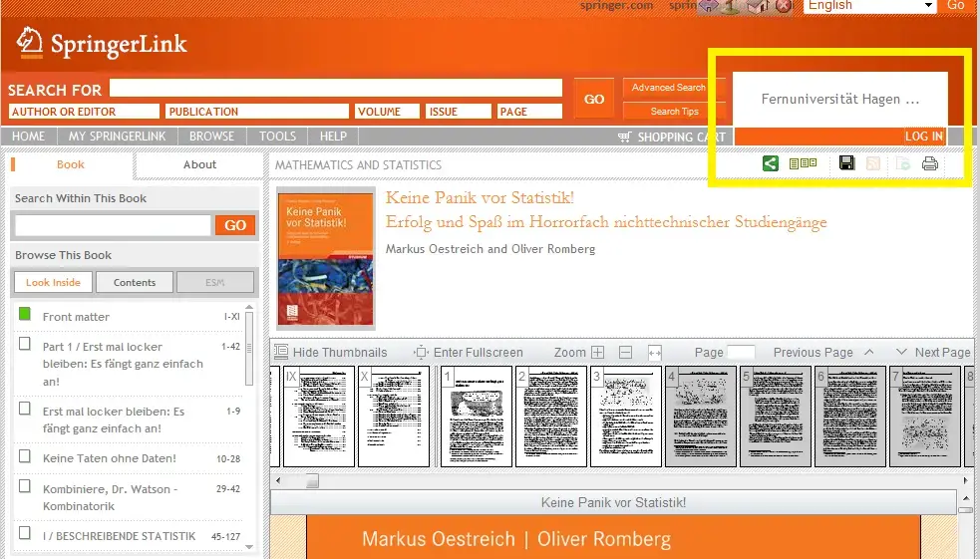Open page 1 thumbnail

point(477,417)
